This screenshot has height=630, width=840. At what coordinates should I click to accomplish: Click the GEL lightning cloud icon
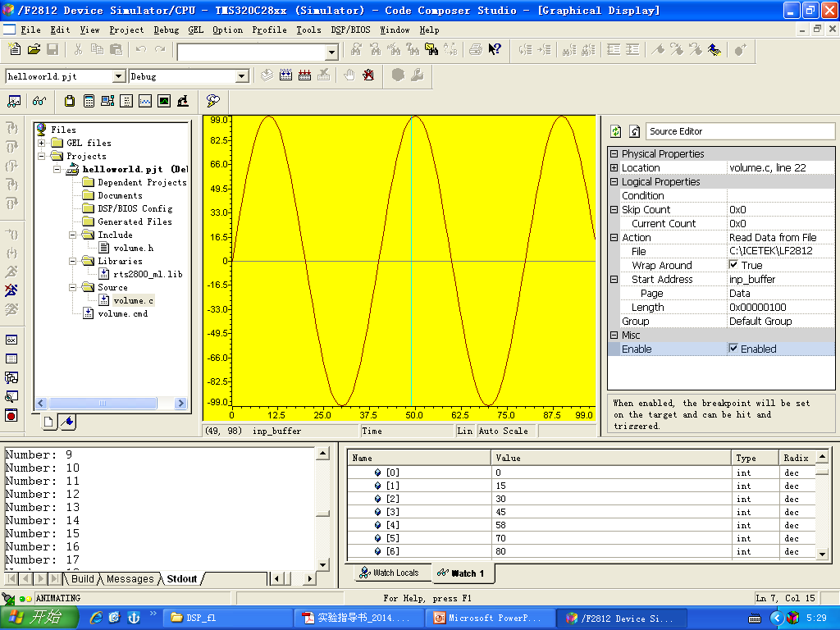[x=212, y=101]
